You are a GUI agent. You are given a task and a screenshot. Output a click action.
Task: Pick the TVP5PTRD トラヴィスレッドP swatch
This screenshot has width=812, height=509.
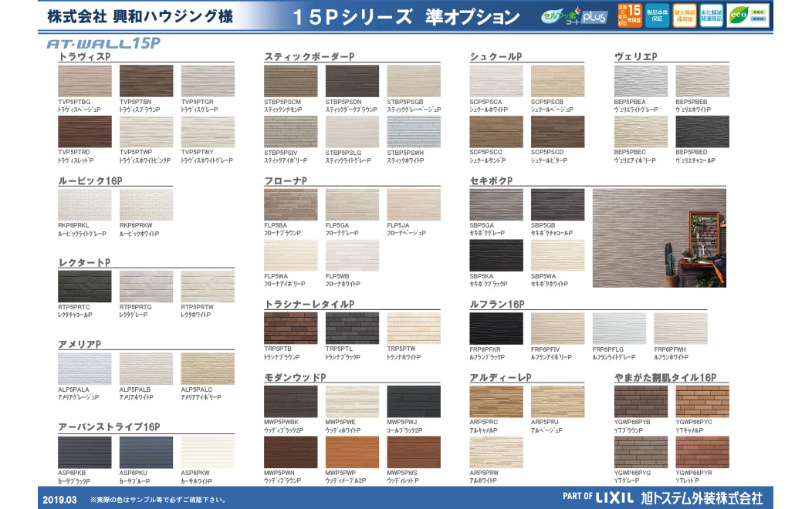click(84, 131)
